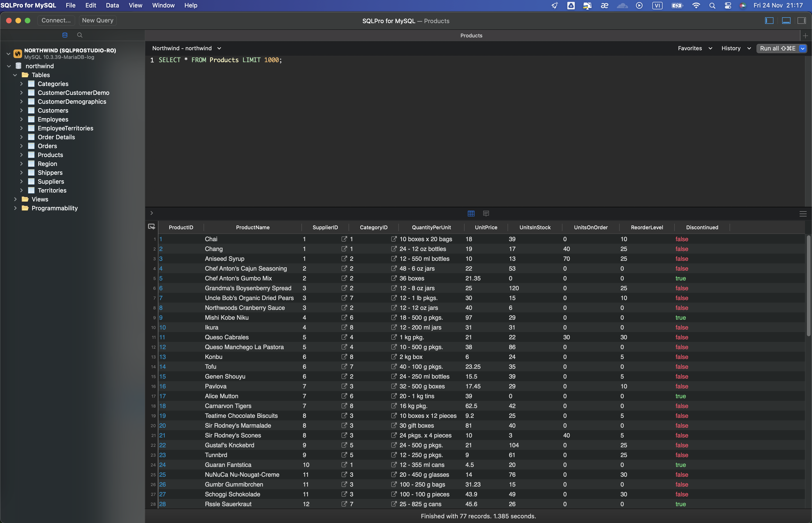The width and height of the screenshot is (812, 523).
Task: Add a new tab with plus icon
Action: [805, 35]
